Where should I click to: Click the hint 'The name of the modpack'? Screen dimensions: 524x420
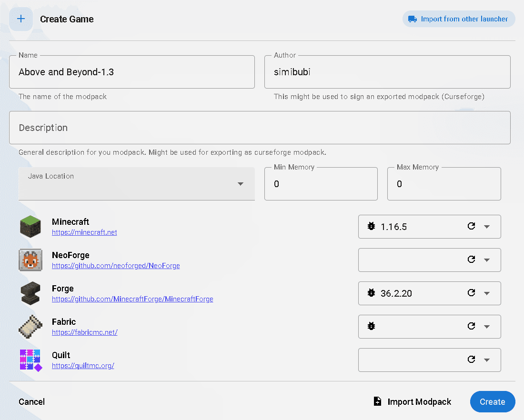tap(62, 97)
